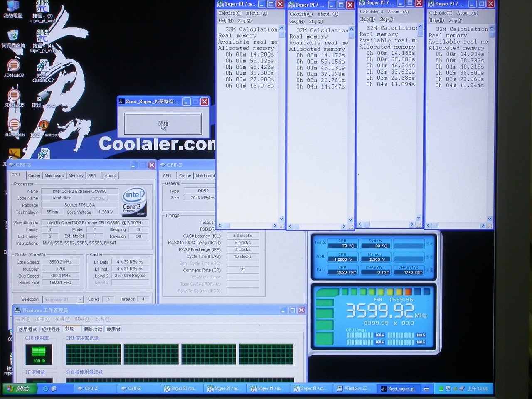Click scroll-down arrow in Super PI 14.203s window
532x399 pixels.
[x=281, y=219]
